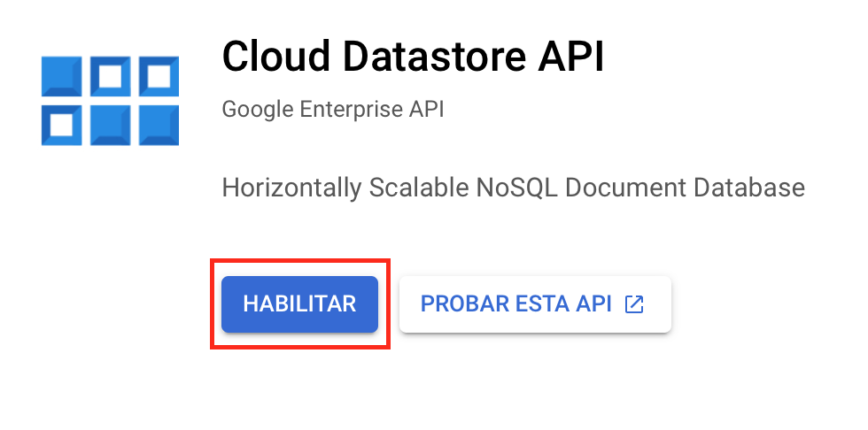Click the Cloud Datastore API heading
The height and width of the screenshot is (430, 868).
click(x=413, y=57)
